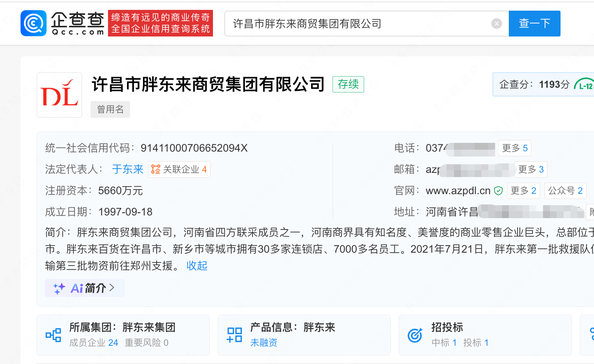Viewport: 594px width, 364px height.
Task: Click the 查一下 search button
Action: tap(534, 24)
